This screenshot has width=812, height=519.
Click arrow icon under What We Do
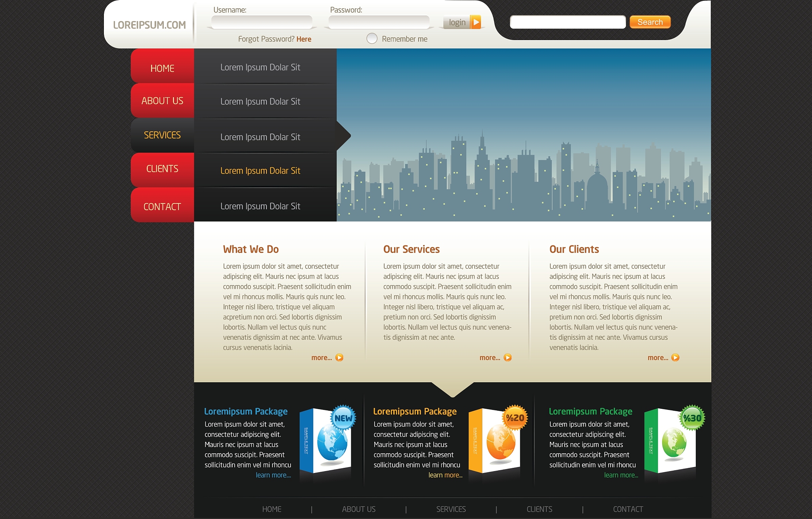[x=339, y=358]
